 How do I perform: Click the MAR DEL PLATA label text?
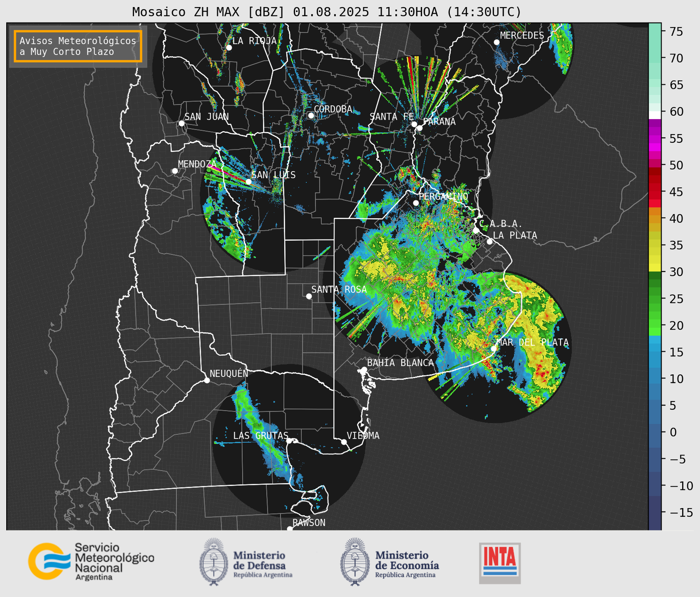pos(533,343)
